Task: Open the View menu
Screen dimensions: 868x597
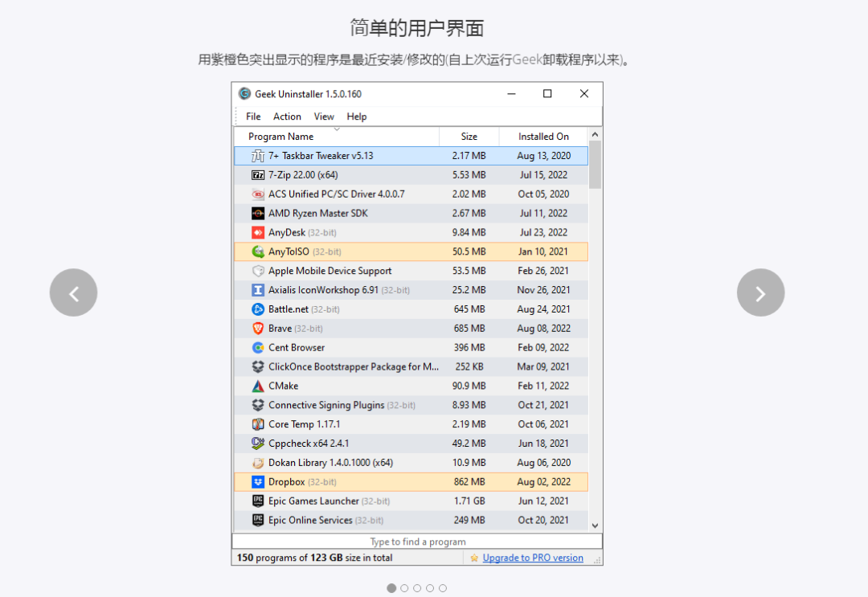Action: tap(324, 117)
